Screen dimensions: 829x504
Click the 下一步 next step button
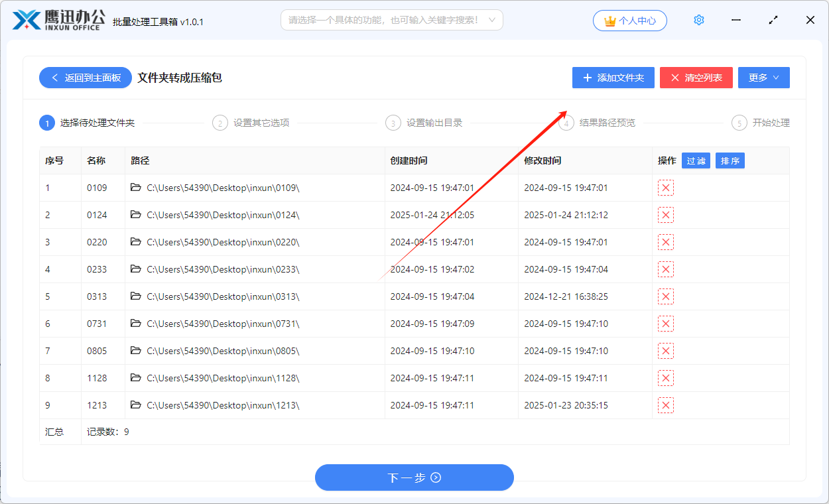pyautogui.click(x=414, y=477)
